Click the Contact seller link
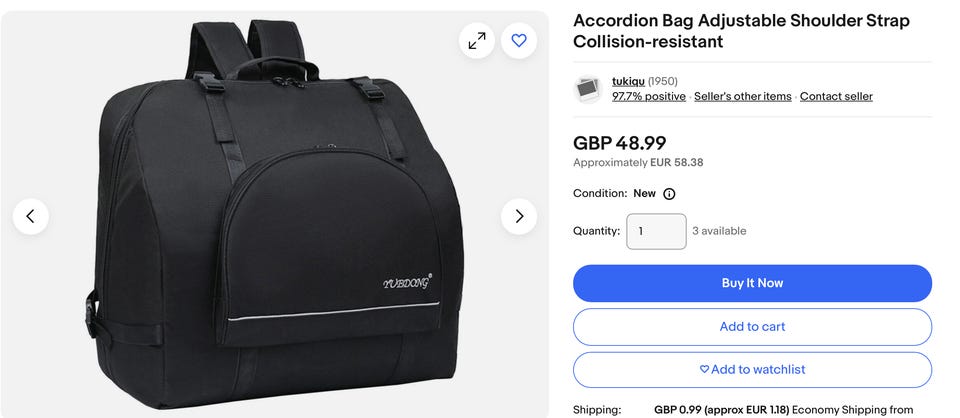The width and height of the screenshot is (960, 418). 836,97
